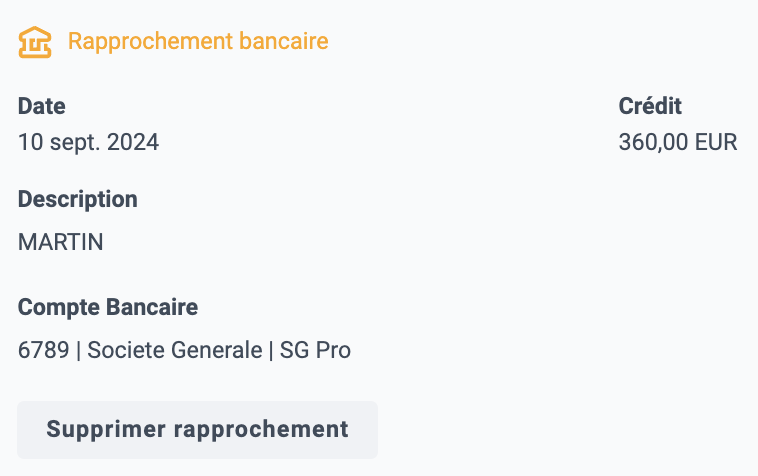Select the 10 sept. 2024 date value
The height and width of the screenshot is (476, 758).
(88, 143)
